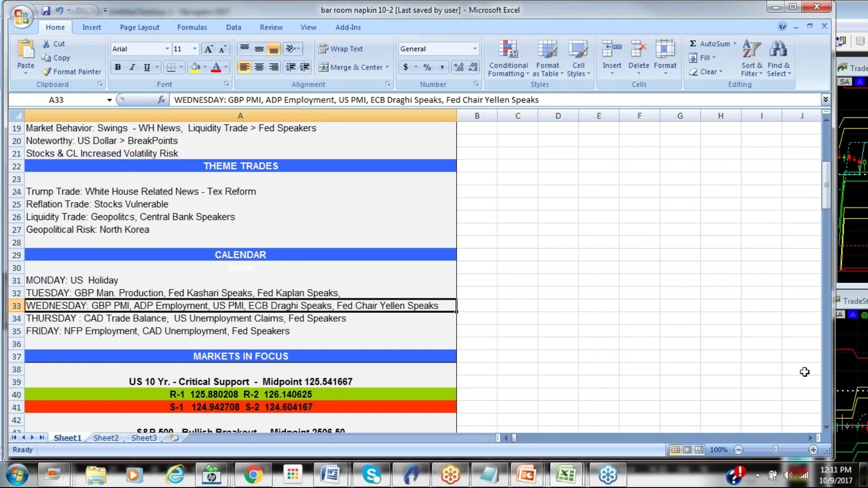Switch to the Formulas ribbon tab

[x=192, y=27]
